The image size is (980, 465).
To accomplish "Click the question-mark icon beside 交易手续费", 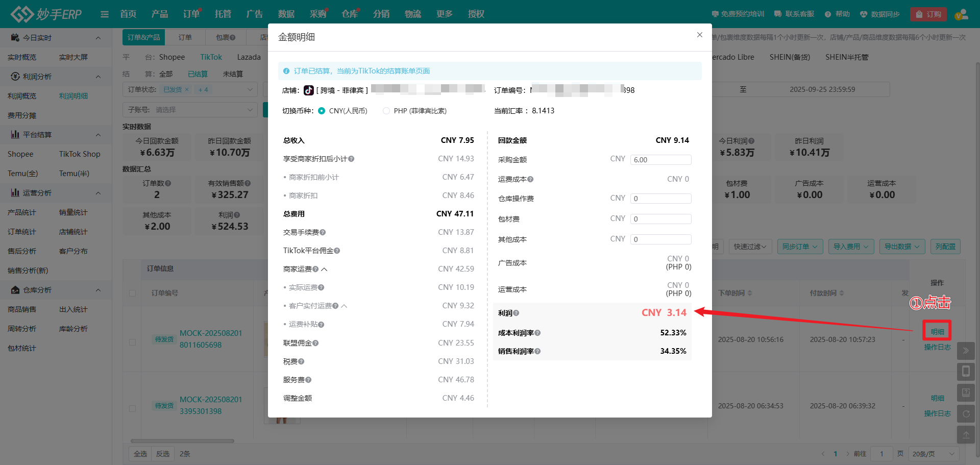I will coord(323,232).
